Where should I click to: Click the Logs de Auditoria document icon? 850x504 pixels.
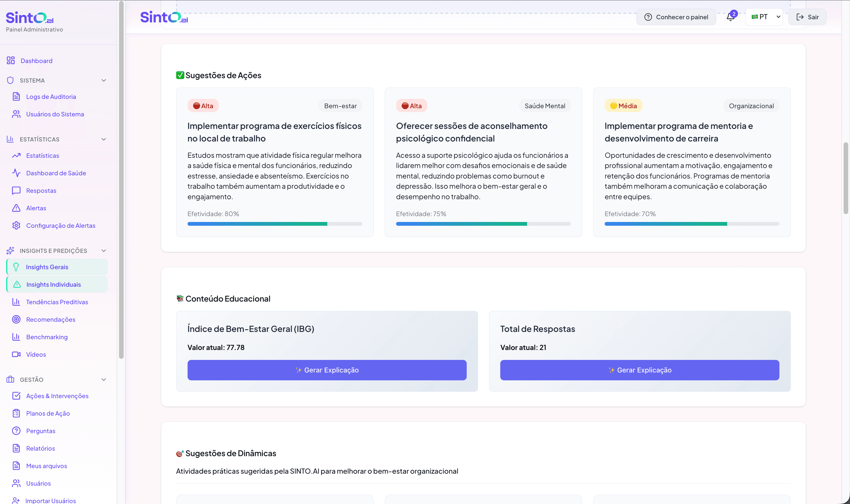coord(16,97)
